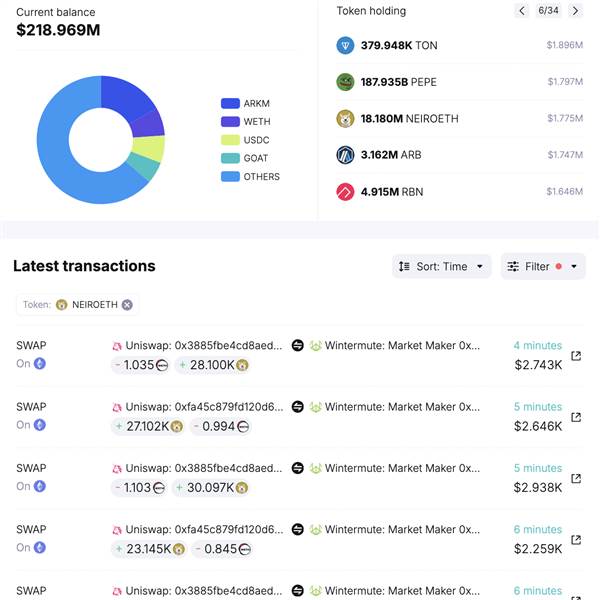Open Uniswap 0x3885fbe4cd8aed link, 4 minutes row

pyautogui.click(x=204, y=346)
